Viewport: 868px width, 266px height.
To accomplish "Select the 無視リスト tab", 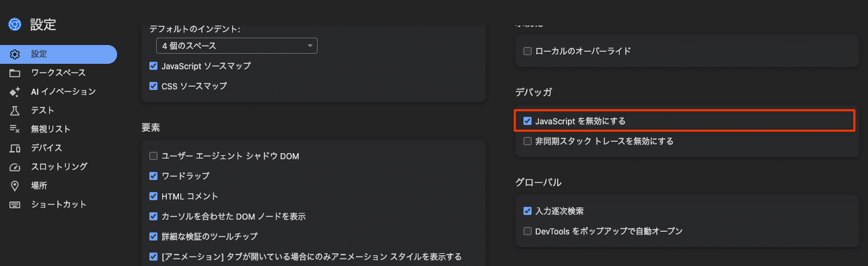I will 59,129.
